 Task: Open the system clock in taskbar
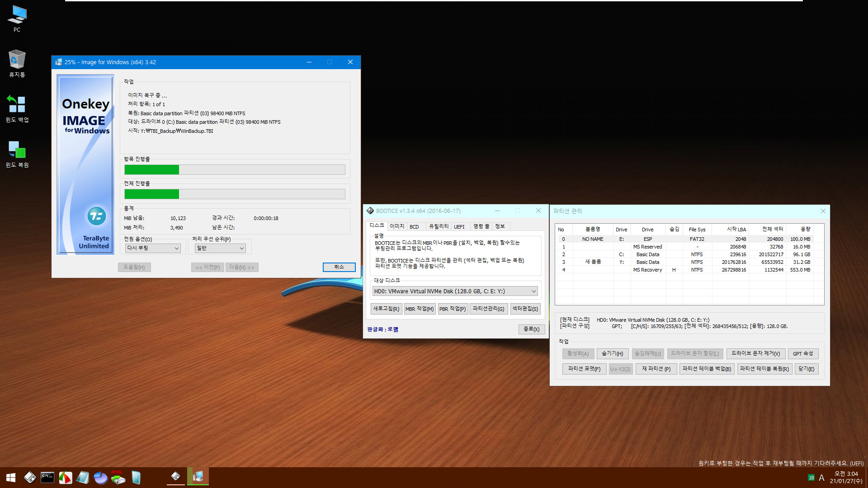tap(846, 478)
